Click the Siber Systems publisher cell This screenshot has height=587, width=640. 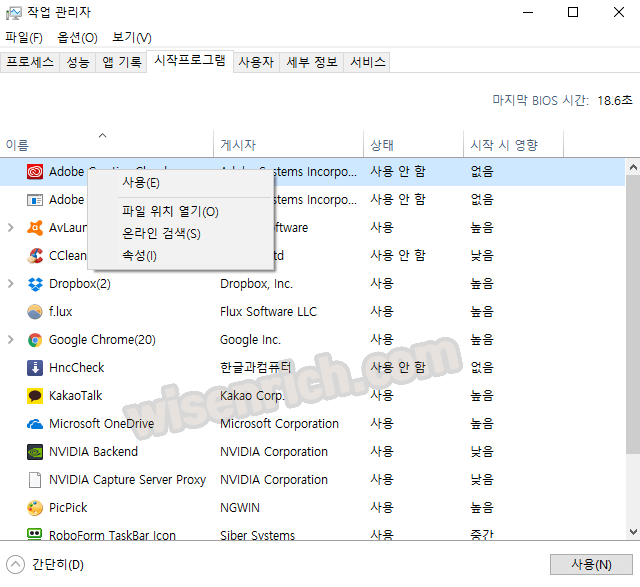(x=257, y=535)
